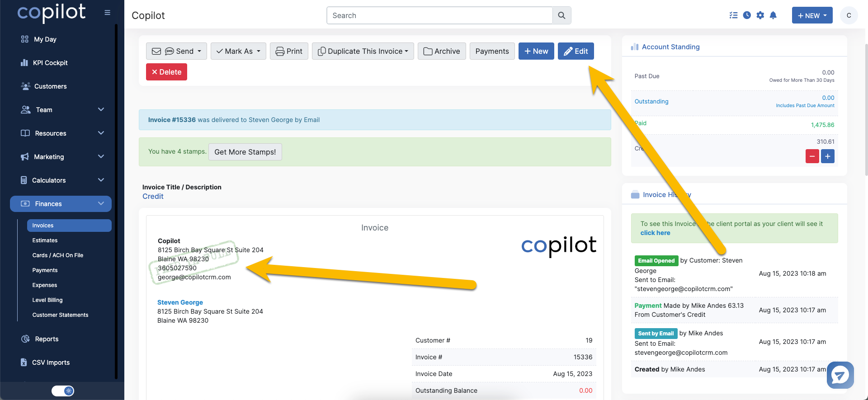Archive this invoice
The image size is (868, 400).
(x=442, y=51)
